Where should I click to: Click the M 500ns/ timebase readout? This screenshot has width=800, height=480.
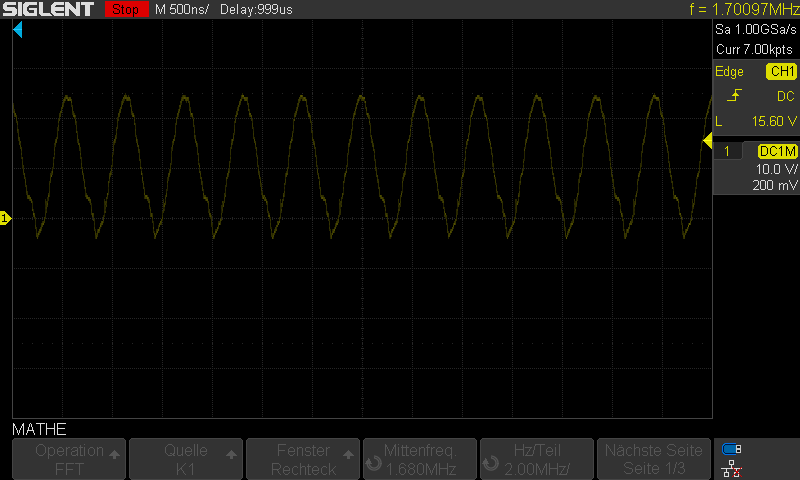182,9
